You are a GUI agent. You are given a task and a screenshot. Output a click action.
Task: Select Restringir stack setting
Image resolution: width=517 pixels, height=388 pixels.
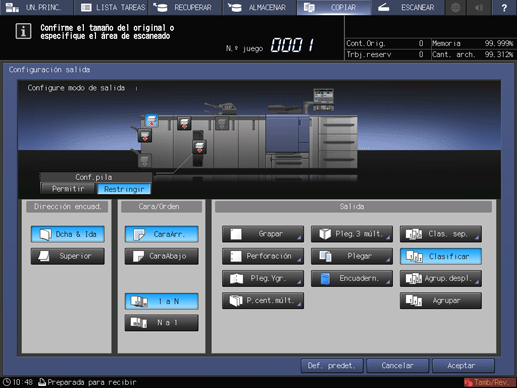pyautogui.click(x=124, y=189)
